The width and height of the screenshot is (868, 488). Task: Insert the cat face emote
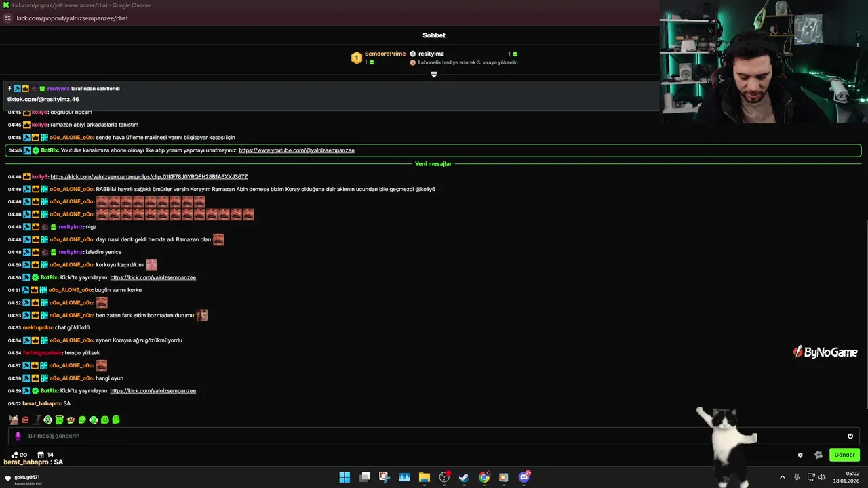(x=14, y=420)
